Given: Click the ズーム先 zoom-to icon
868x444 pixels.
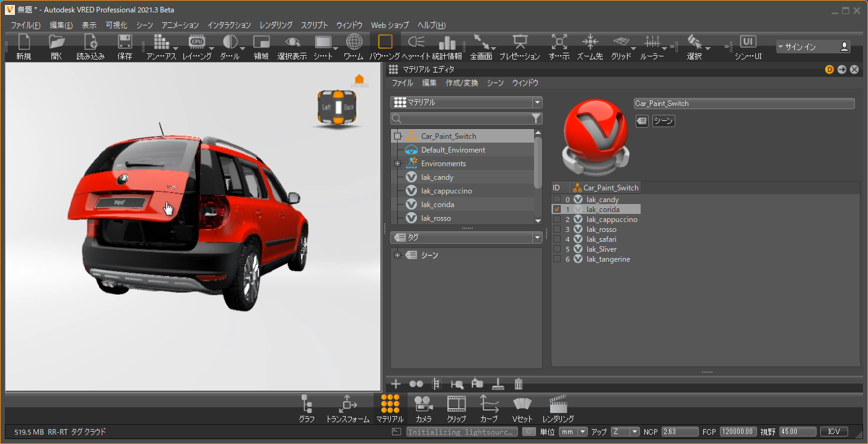Looking at the screenshot, I should click(590, 42).
